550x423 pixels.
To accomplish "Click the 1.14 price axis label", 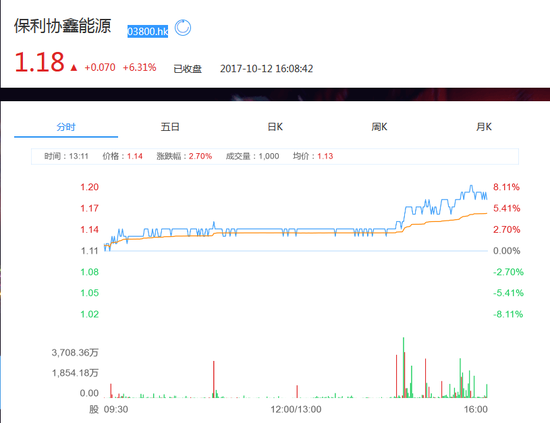I will point(89,230).
